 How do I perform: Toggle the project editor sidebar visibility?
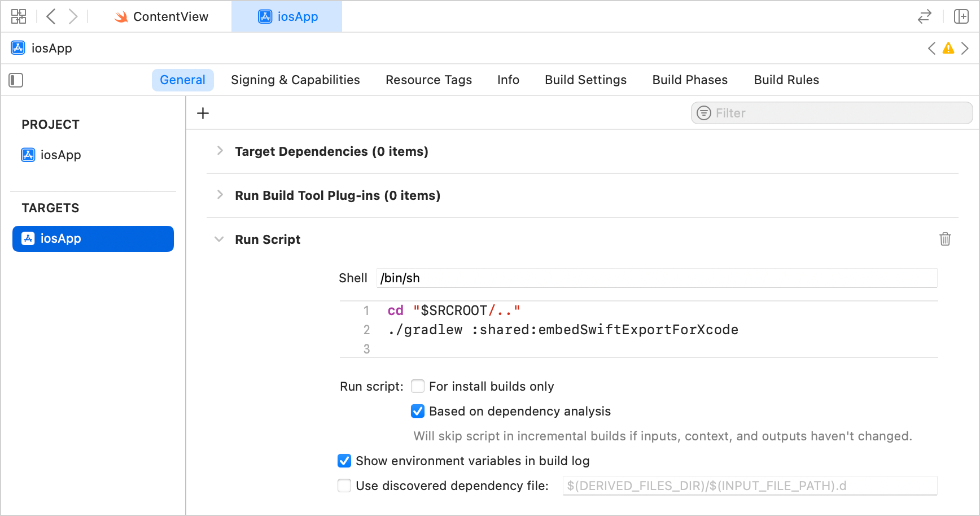16,80
